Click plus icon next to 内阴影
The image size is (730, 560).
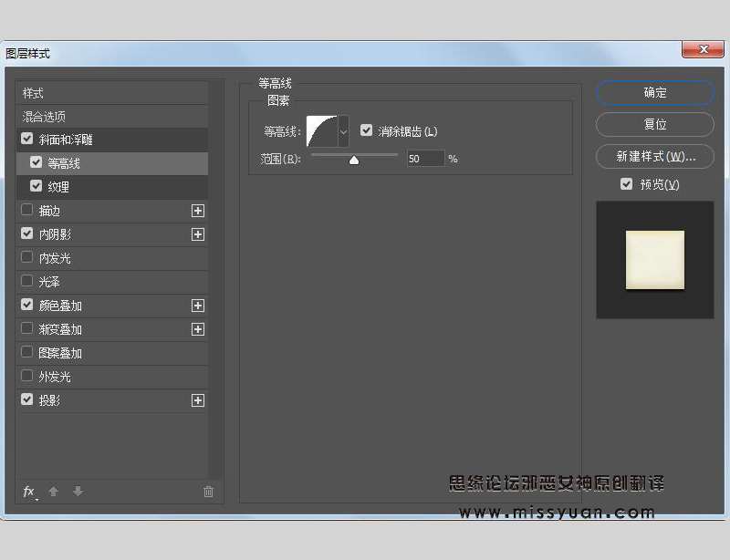[197, 234]
